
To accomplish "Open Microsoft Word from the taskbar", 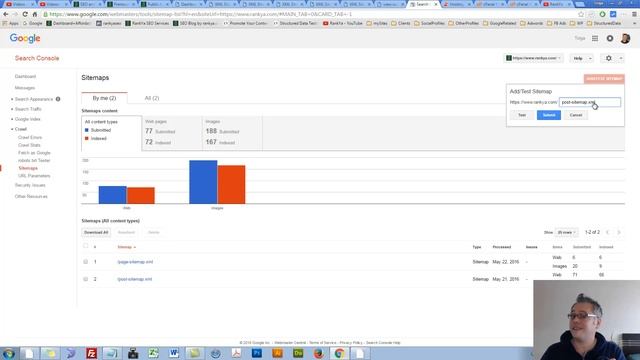I will coord(174,353).
